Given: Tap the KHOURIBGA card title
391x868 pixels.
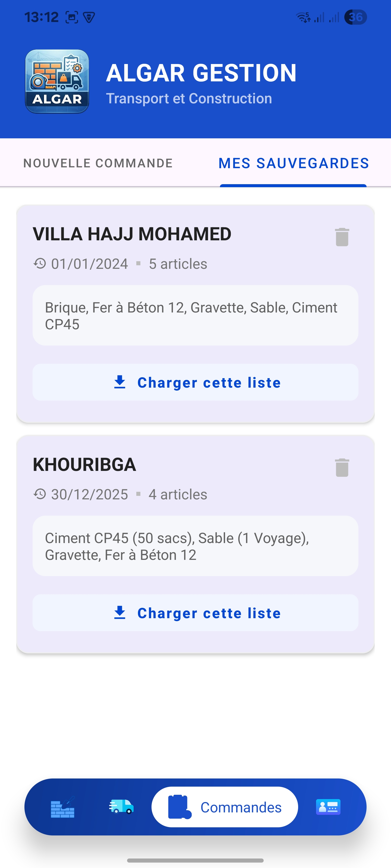Looking at the screenshot, I should click(x=84, y=465).
